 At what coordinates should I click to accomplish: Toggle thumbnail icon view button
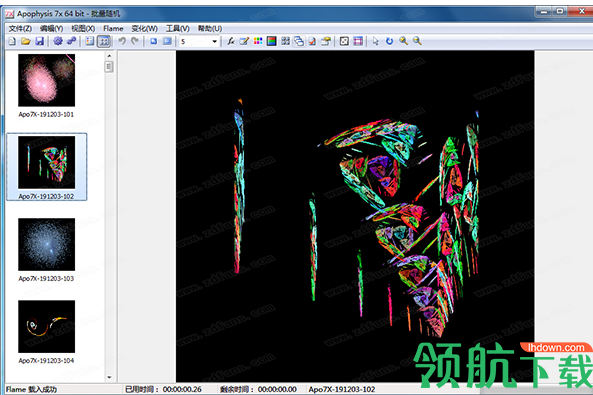click(104, 41)
